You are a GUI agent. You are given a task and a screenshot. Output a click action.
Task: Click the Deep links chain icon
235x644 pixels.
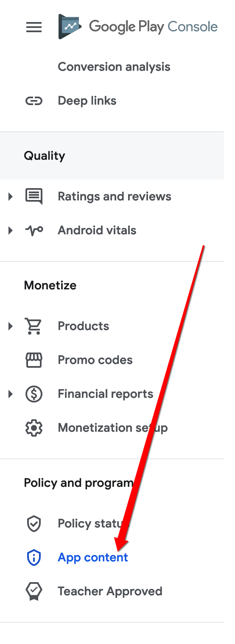pos(34,101)
